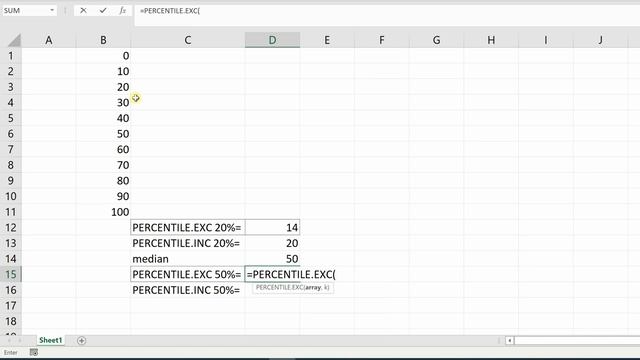Select column B header
The image size is (640, 360).
[103, 40]
